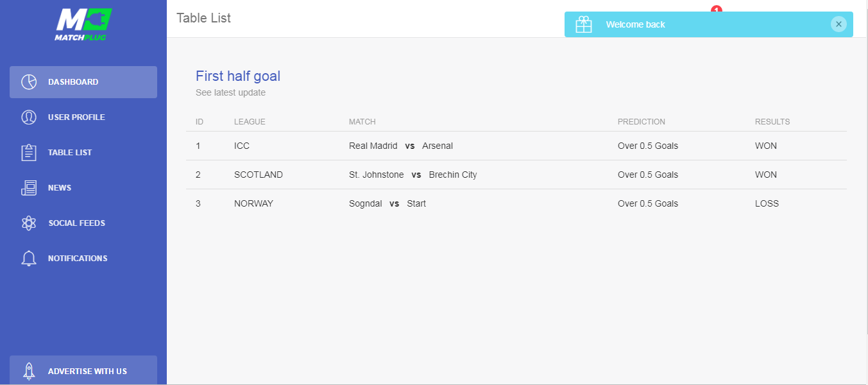Open the News section
868x385 pixels.
click(x=83, y=188)
